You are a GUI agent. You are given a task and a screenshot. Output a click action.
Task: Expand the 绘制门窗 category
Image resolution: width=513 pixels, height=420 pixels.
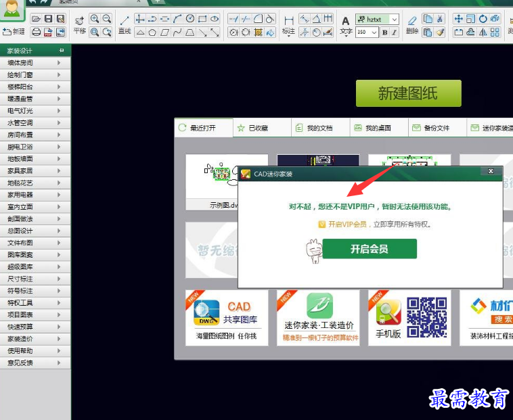pyautogui.click(x=35, y=75)
